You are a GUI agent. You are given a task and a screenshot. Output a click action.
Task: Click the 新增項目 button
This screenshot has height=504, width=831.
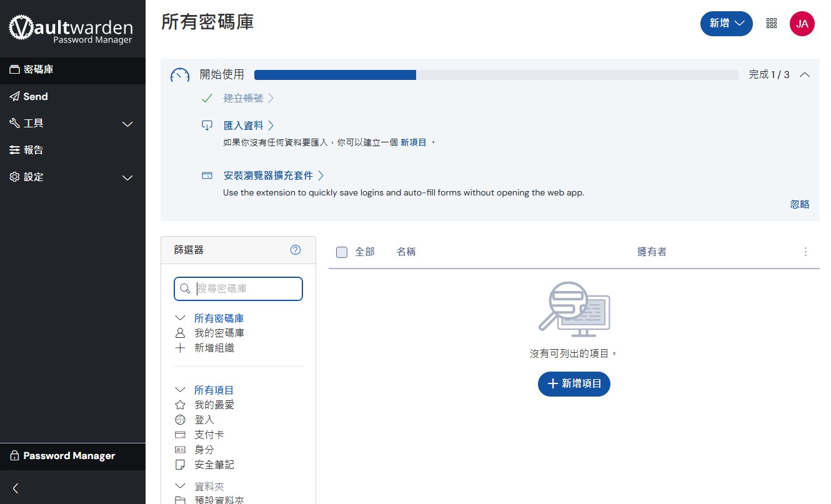click(x=574, y=383)
